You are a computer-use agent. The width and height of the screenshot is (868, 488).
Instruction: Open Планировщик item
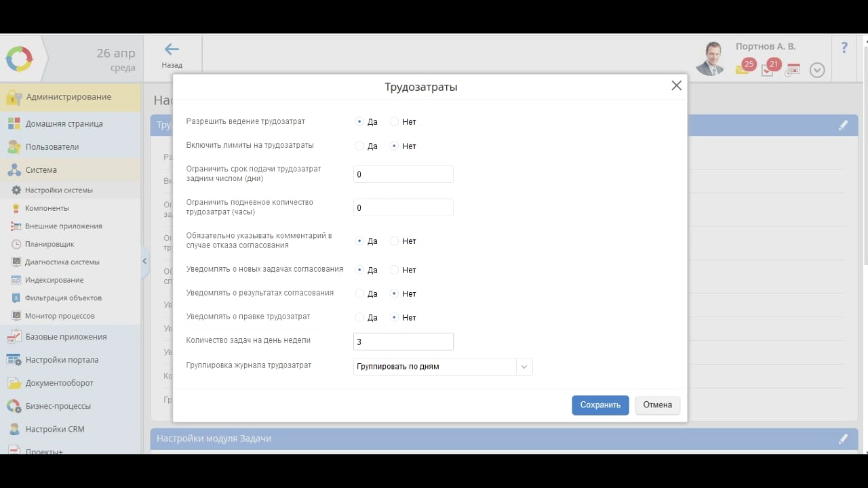[x=70, y=244]
